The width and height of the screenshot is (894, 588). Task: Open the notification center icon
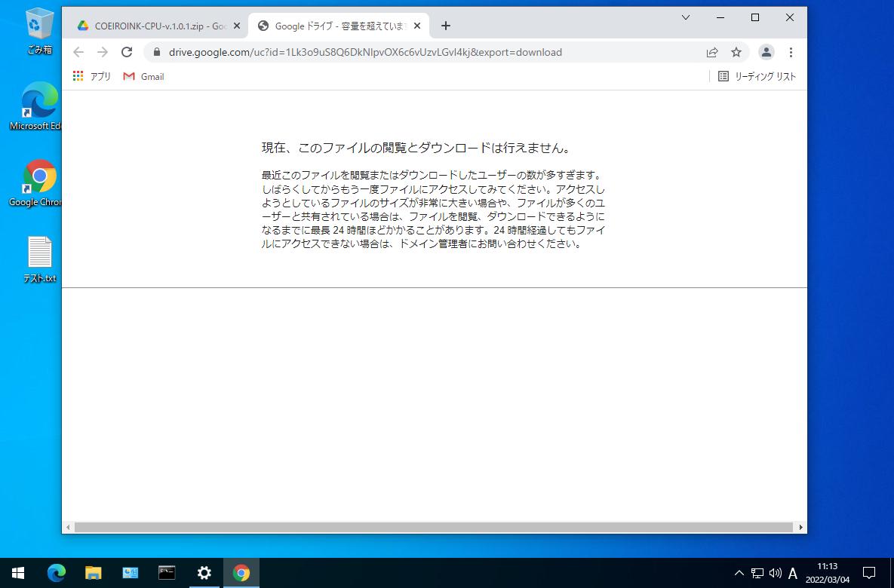click(869, 573)
